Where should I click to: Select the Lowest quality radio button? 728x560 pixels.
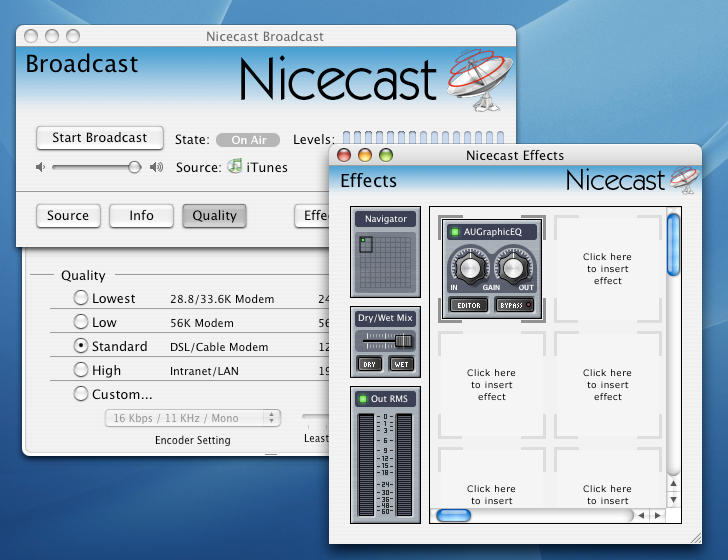[x=81, y=298]
